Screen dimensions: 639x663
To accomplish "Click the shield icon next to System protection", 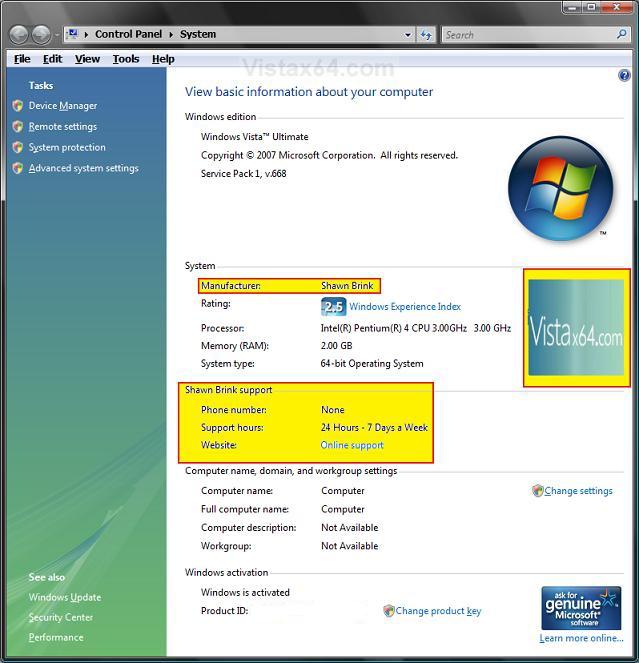I will point(18,147).
